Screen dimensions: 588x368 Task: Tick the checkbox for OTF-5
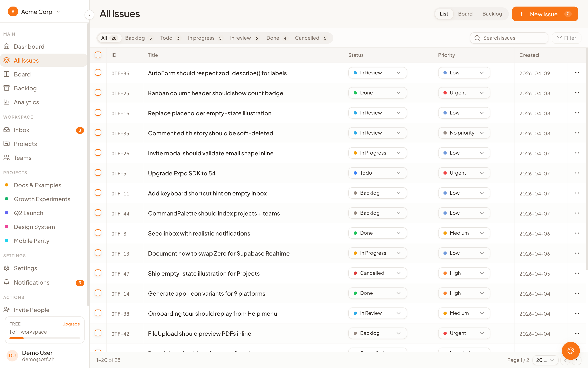point(98,173)
